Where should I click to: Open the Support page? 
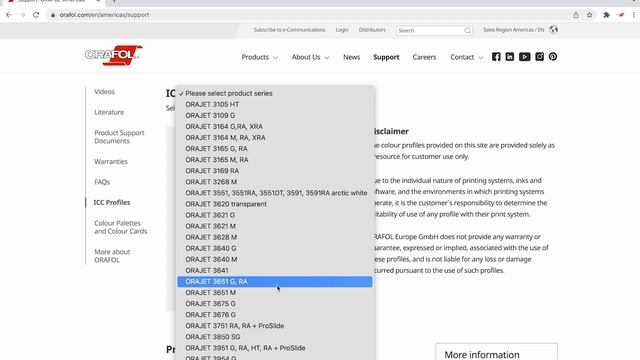point(386,57)
